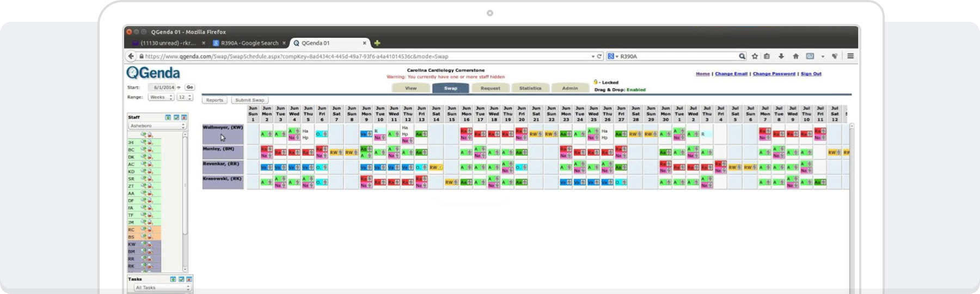
Task: Click the green show icon for staff DF
Action: pos(144,200)
